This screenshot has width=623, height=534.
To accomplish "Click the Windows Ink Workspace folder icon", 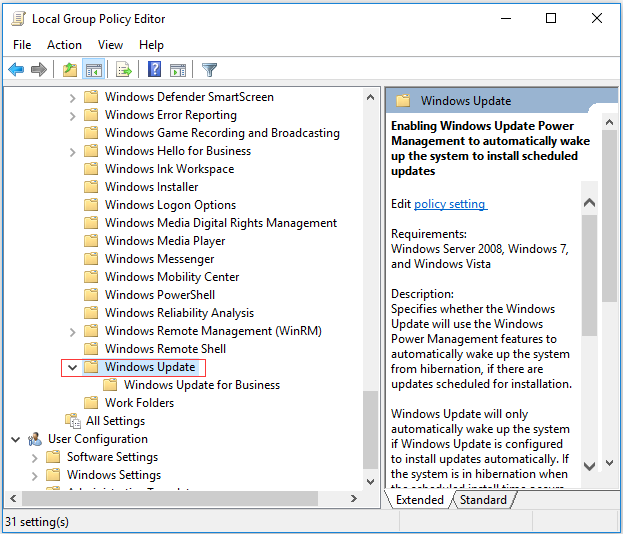I will pos(91,169).
